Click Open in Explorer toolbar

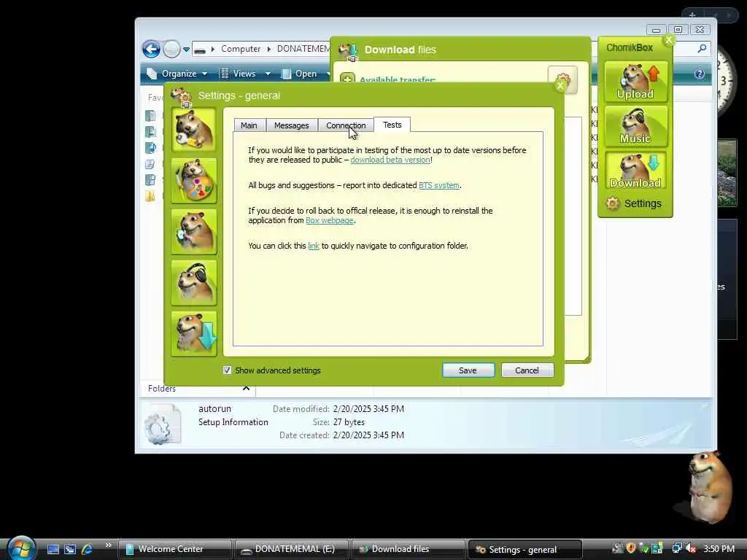click(300, 74)
